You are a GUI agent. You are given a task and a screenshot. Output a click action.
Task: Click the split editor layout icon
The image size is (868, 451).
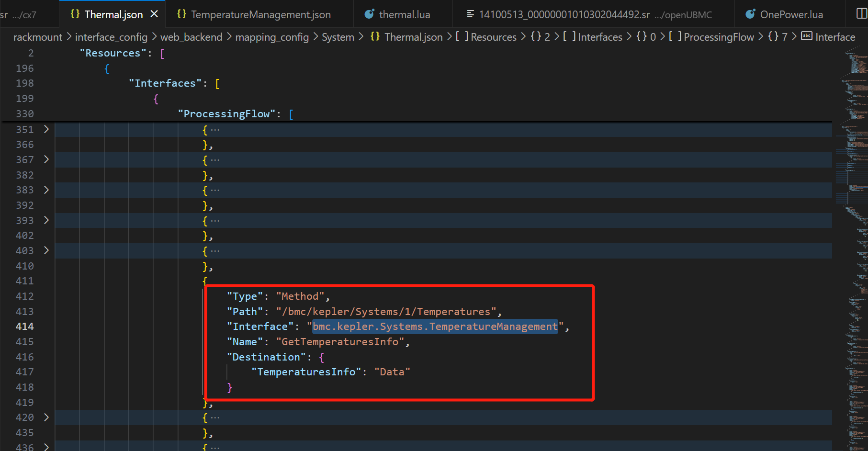tap(861, 14)
